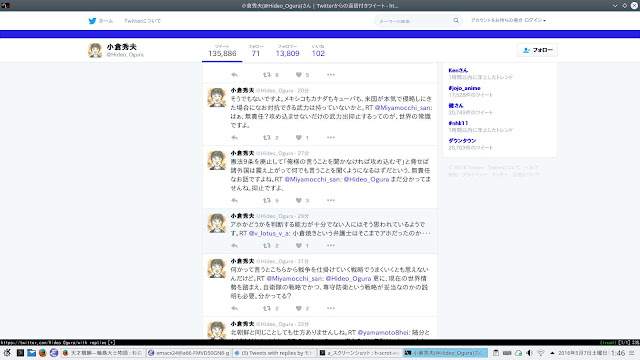The height and width of the screenshot is (360, 640).
Task: Open more options on the 27分 tweet
Action: click(331, 200)
